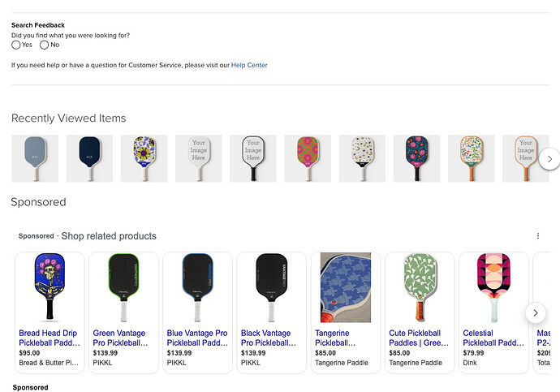560x392 pixels.
Task: Select the black-handled Your Image Here paddle
Action: 253,158
